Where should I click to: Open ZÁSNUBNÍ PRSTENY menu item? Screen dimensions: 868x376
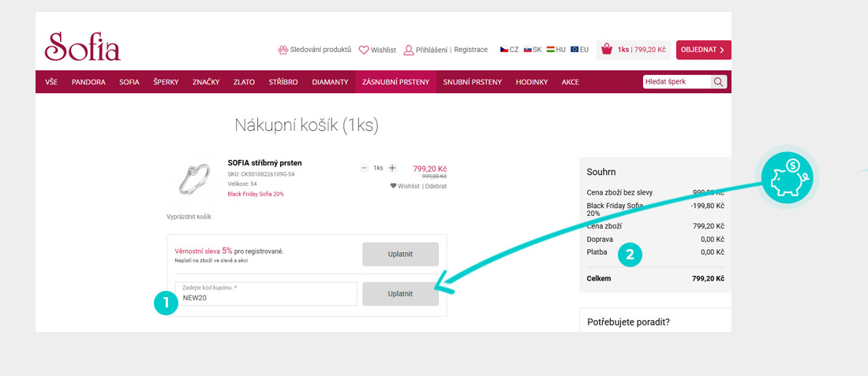click(x=395, y=82)
